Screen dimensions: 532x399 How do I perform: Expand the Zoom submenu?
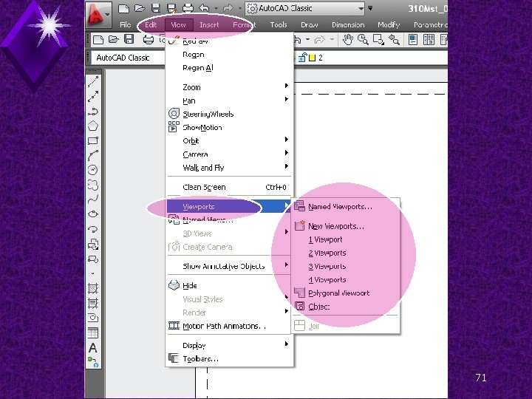pos(229,87)
